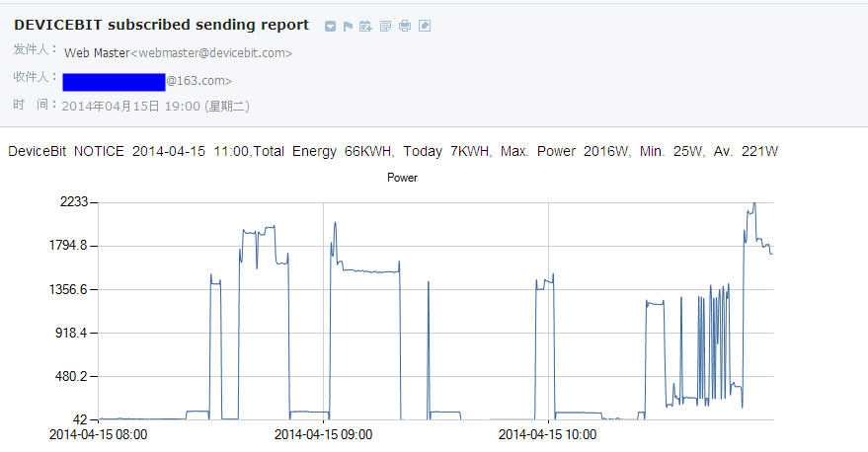Click the y-axis label 2233

point(74,202)
